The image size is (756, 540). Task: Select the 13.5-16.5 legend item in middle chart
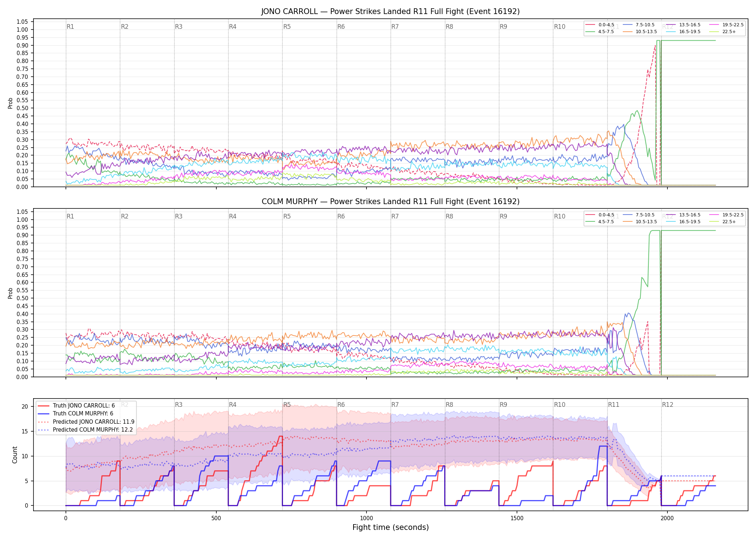(683, 215)
